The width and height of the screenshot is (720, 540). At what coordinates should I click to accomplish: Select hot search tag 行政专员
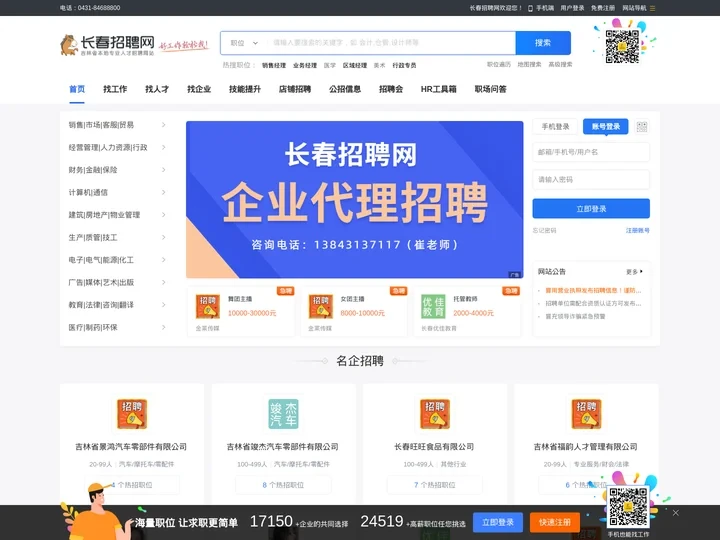(x=405, y=66)
